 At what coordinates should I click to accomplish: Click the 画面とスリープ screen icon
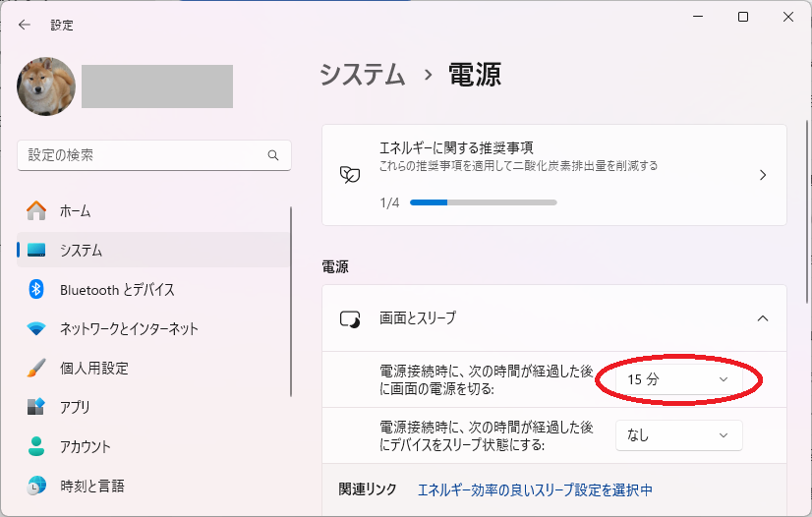click(350, 318)
